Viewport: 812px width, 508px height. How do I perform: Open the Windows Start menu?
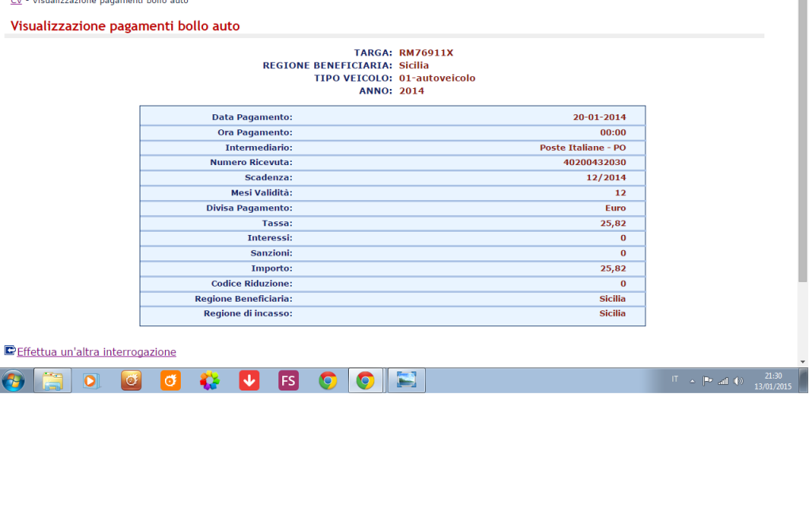click(13, 381)
